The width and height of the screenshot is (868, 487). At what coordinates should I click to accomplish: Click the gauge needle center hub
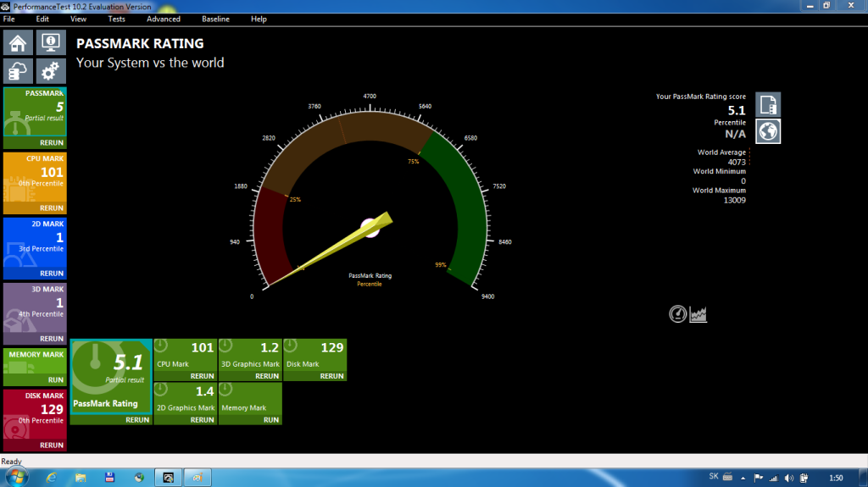click(x=370, y=228)
